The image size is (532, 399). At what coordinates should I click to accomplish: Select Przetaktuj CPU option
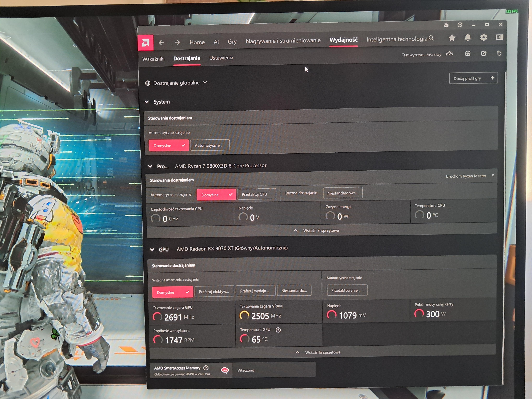pos(257,194)
